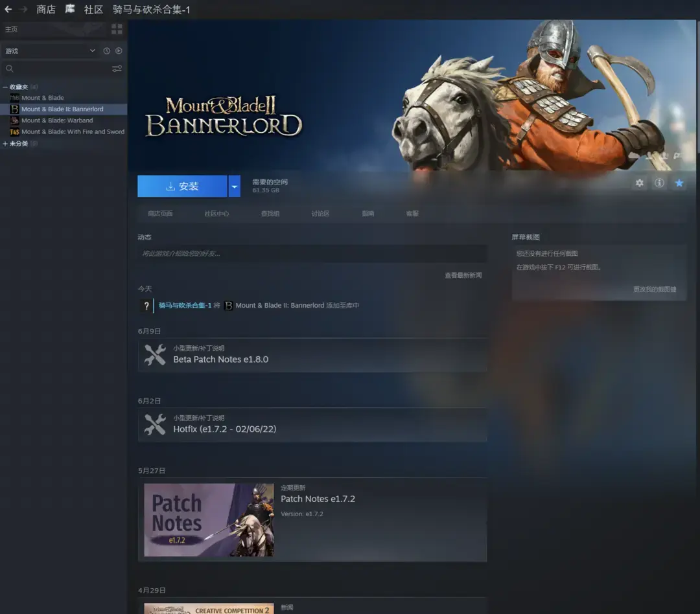Click 更改我的截图键 link
700x614 pixels.
pyautogui.click(x=655, y=290)
